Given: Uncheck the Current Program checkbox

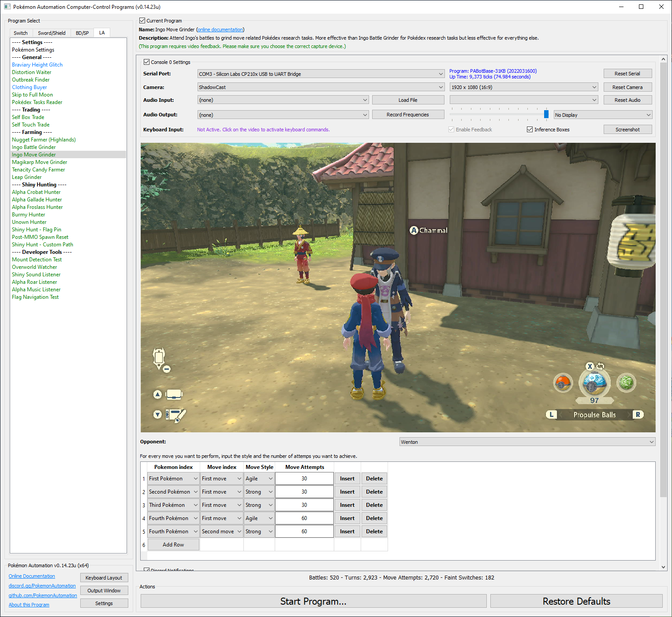Looking at the screenshot, I should (x=142, y=21).
